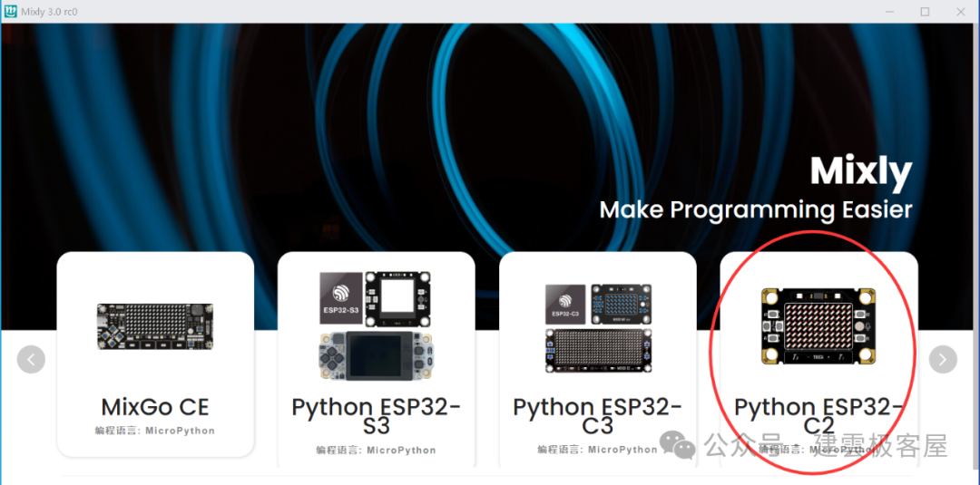Open the Python ESP32-S3 board card
Viewport: 980px width, 485px height.
[377, 360]
